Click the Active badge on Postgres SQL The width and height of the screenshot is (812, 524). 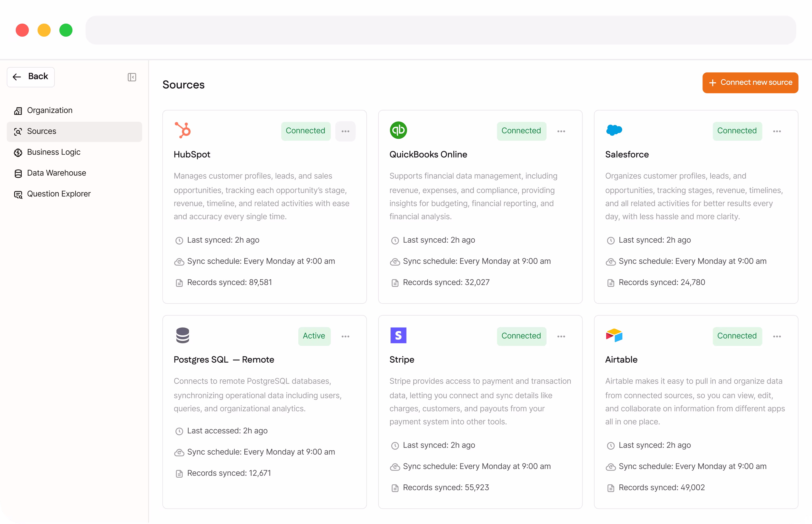click(x=314, y=336)
